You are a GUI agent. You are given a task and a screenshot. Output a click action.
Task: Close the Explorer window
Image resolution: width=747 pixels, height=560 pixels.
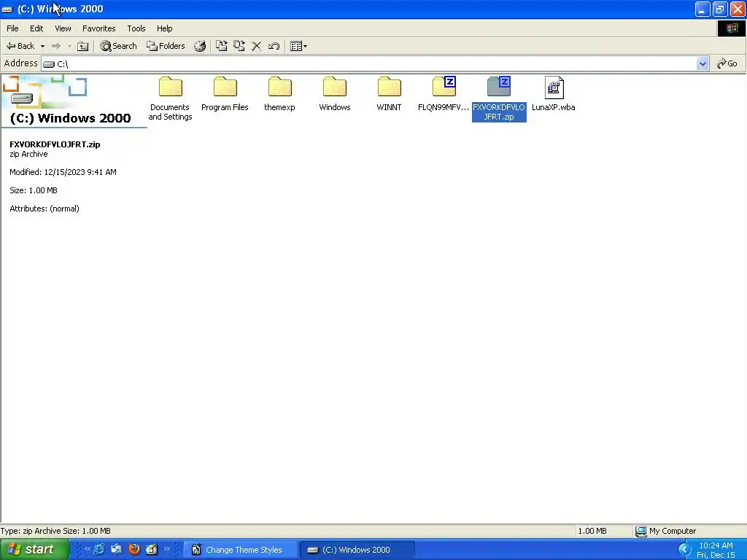pyautogui.click(x=738, y=9)
